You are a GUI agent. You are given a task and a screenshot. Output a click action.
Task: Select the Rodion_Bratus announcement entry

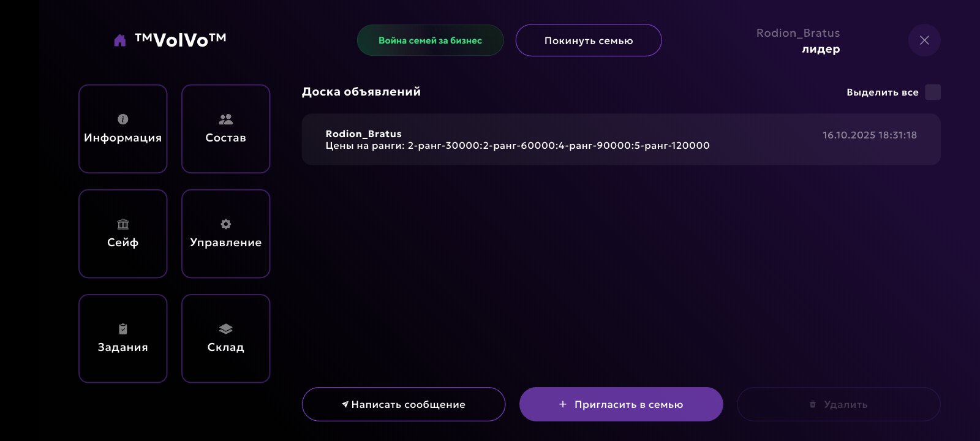tap(620, 140)
